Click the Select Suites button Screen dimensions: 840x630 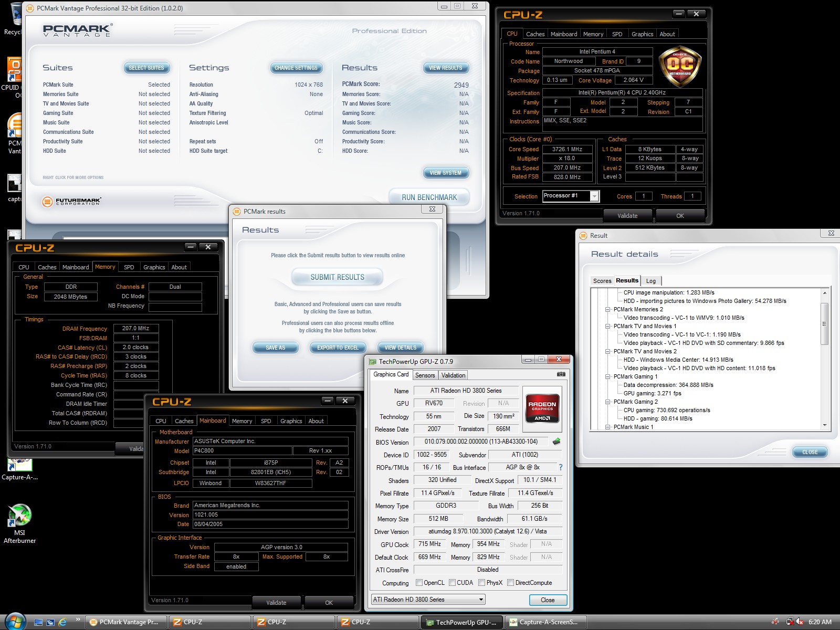146,68
